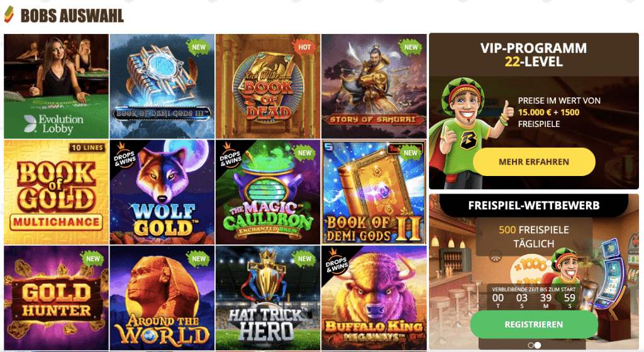Click the HOT badge on Book of Dead

[x=304, y=47]
